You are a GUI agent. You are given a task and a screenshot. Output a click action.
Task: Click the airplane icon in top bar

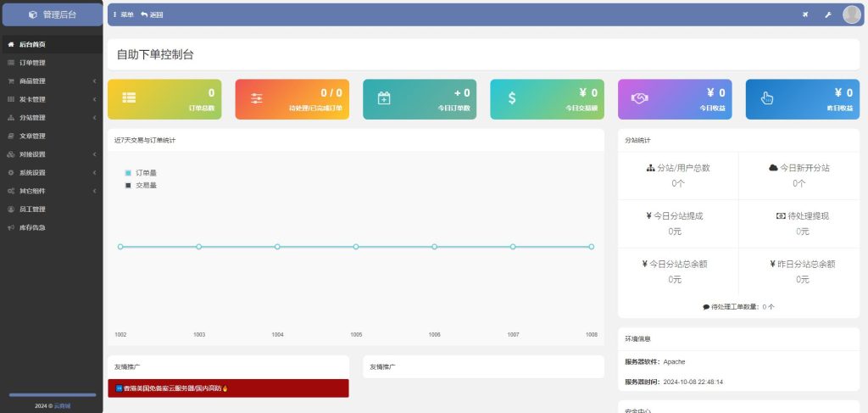(x=804, y=14)
